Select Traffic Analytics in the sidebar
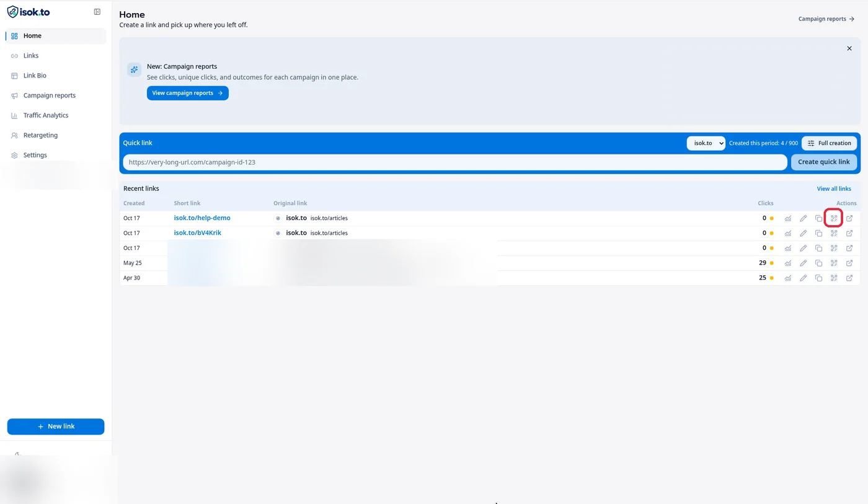The image size is (868, 504). [56, 115]
